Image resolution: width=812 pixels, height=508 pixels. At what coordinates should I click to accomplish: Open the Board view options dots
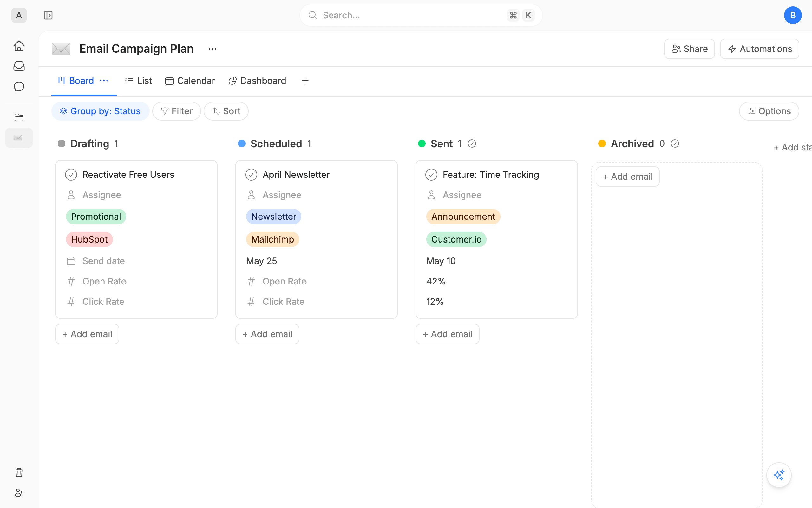tap(104, 81)
